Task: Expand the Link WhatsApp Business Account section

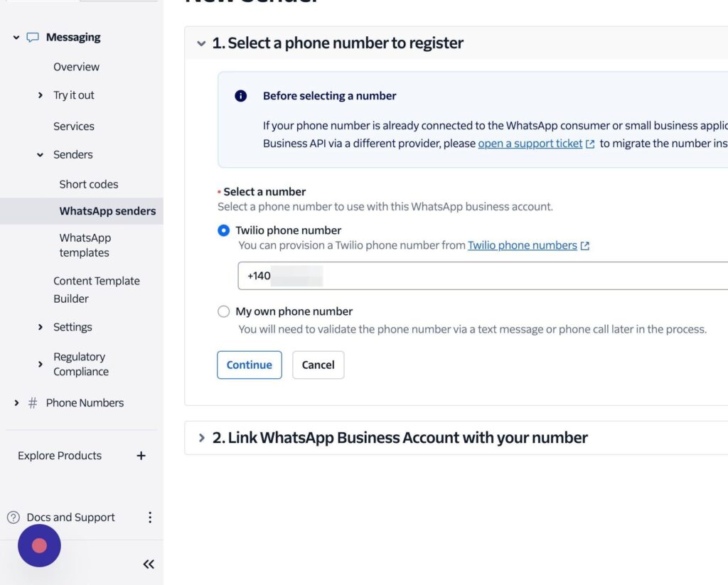Action: 201,438
